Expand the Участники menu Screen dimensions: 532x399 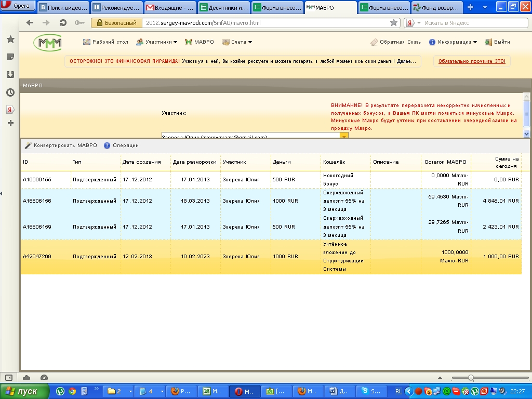coord(157,42)
